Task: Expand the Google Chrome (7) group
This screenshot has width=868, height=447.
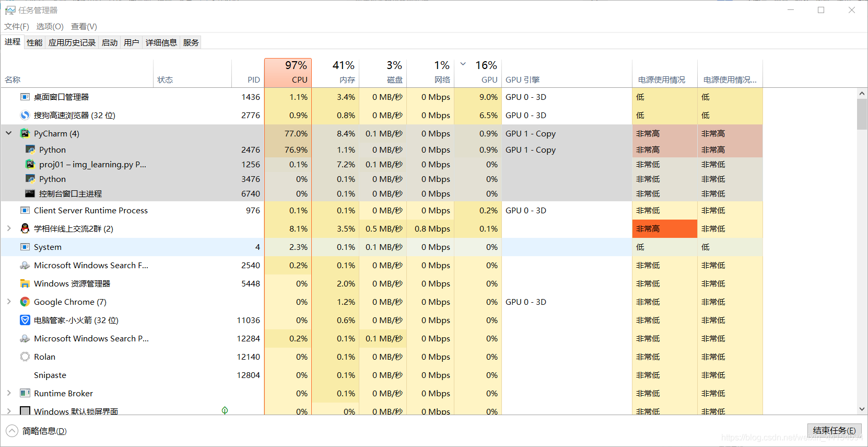Action: (9, 302)
